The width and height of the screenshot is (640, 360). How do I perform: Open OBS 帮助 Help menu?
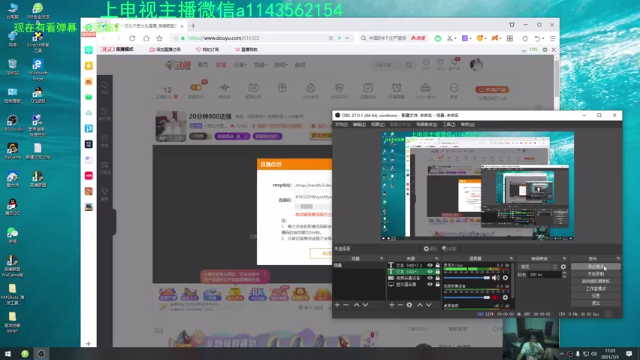(x=467, y=124)
